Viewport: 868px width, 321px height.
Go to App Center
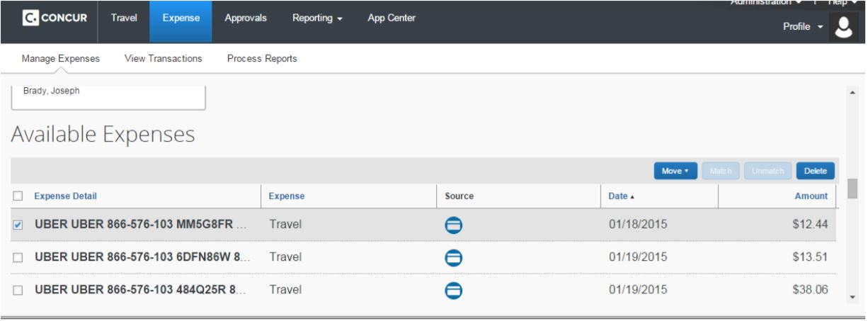click(392, 18)
